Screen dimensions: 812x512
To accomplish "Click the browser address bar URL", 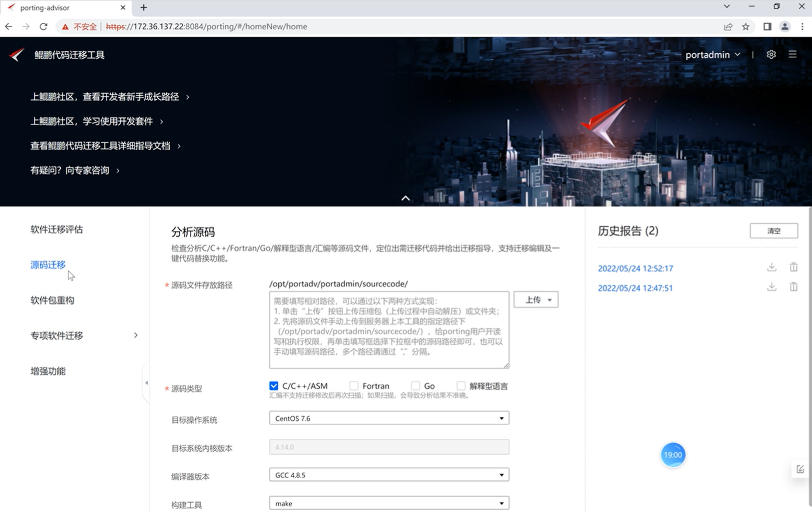I will (206, 26).
